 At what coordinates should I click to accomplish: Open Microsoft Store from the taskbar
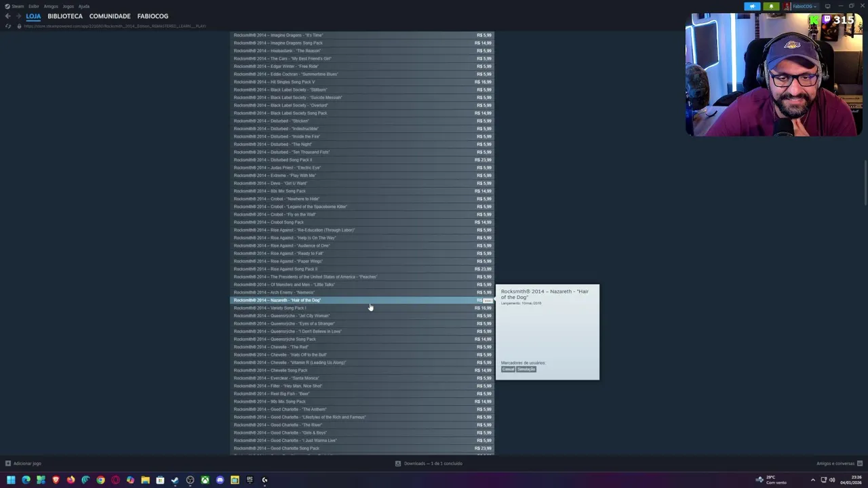(160, 480)
